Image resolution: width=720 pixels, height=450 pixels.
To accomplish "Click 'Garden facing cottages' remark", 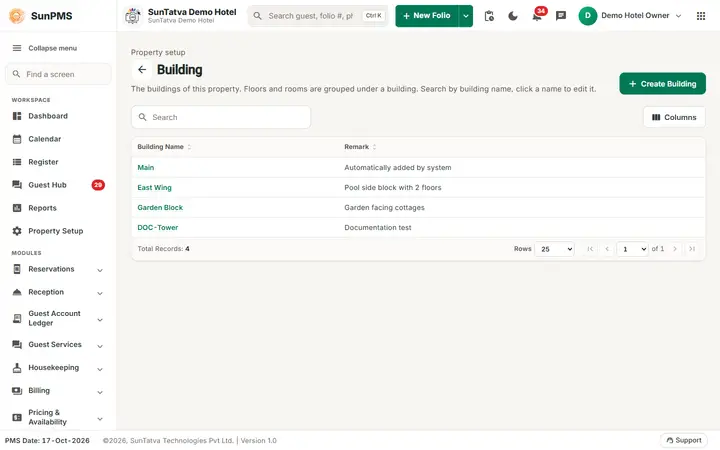I will [384, 208].
